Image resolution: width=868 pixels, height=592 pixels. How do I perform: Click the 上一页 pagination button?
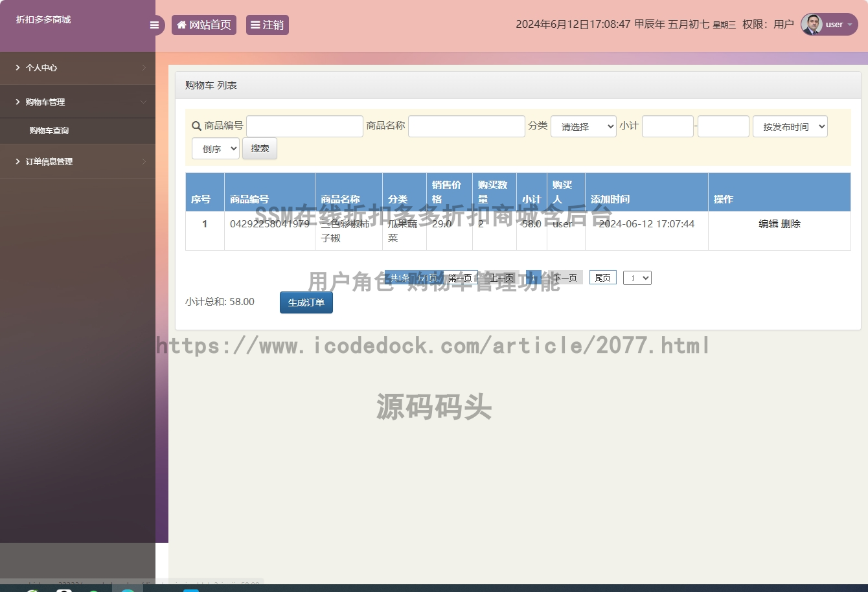point(501,278)
